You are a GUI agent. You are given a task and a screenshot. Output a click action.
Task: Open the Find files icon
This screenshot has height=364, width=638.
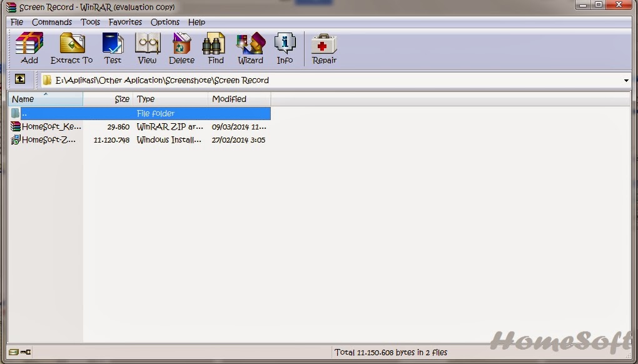coord(215,47)
